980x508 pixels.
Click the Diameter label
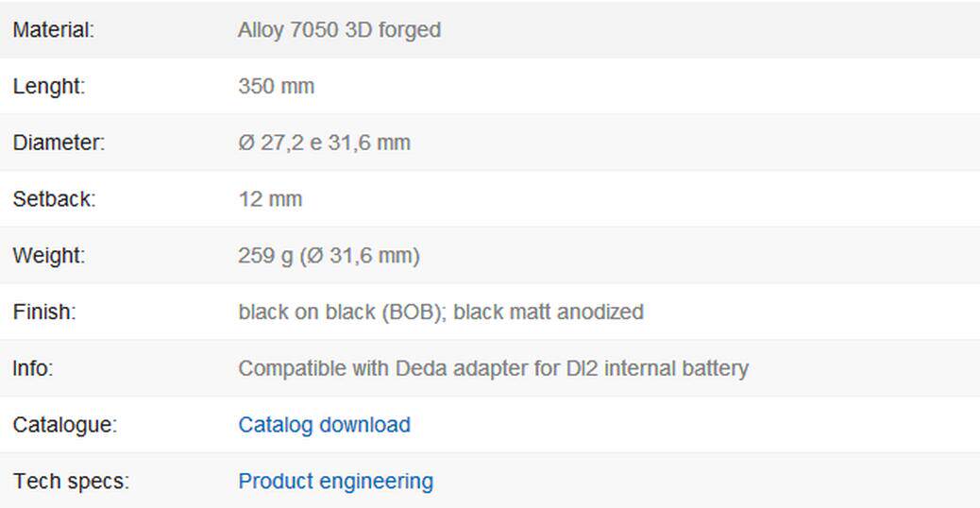(59, 144)
